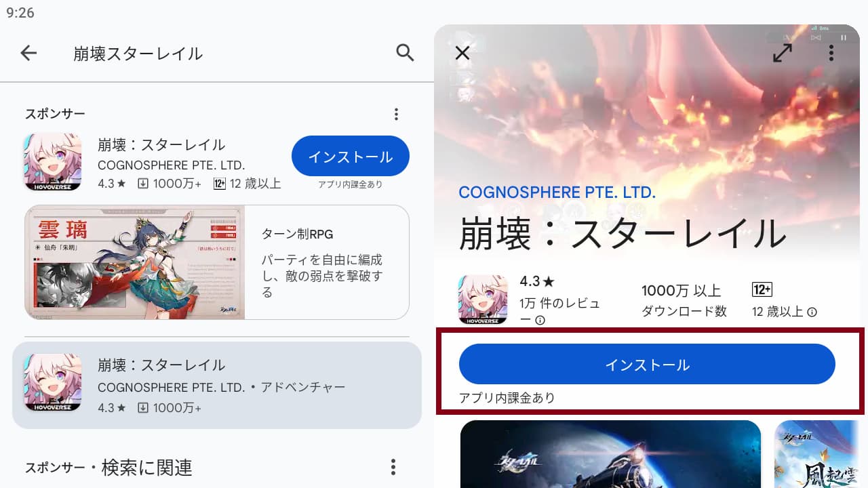This screenshot has height=488, width=868.
Task: Open スポンサー・検索に関連 three-dot menu
Action: [393, 466]
